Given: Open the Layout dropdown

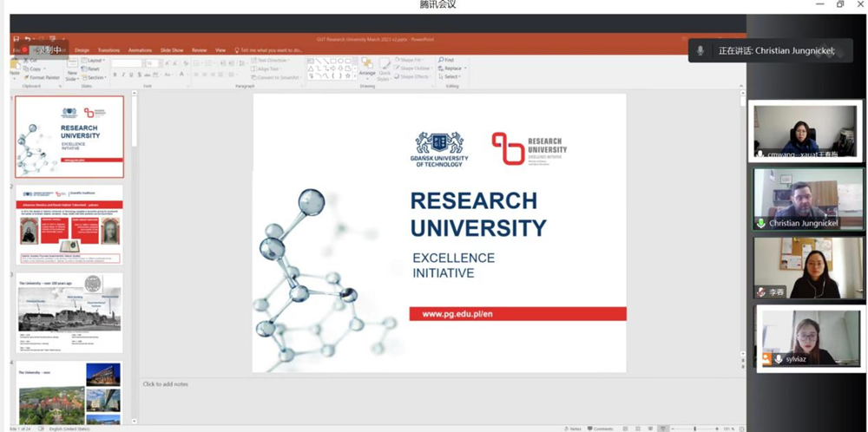Looking at the screenshot, I should (95, 61).
